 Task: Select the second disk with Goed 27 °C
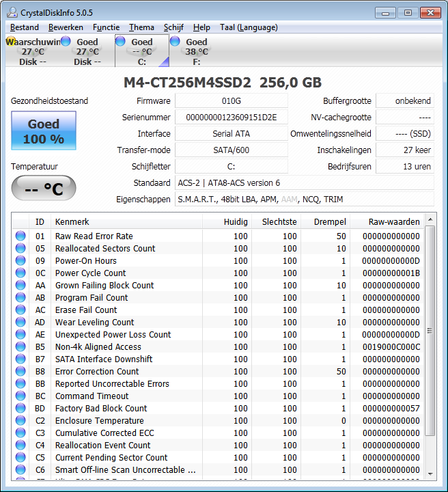point(66,42)
